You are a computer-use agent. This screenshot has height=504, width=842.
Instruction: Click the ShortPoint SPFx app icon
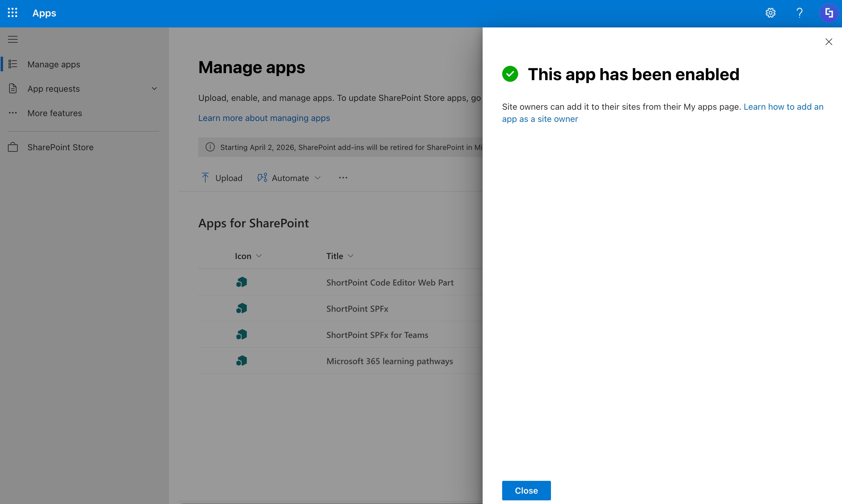coord(241,308)
